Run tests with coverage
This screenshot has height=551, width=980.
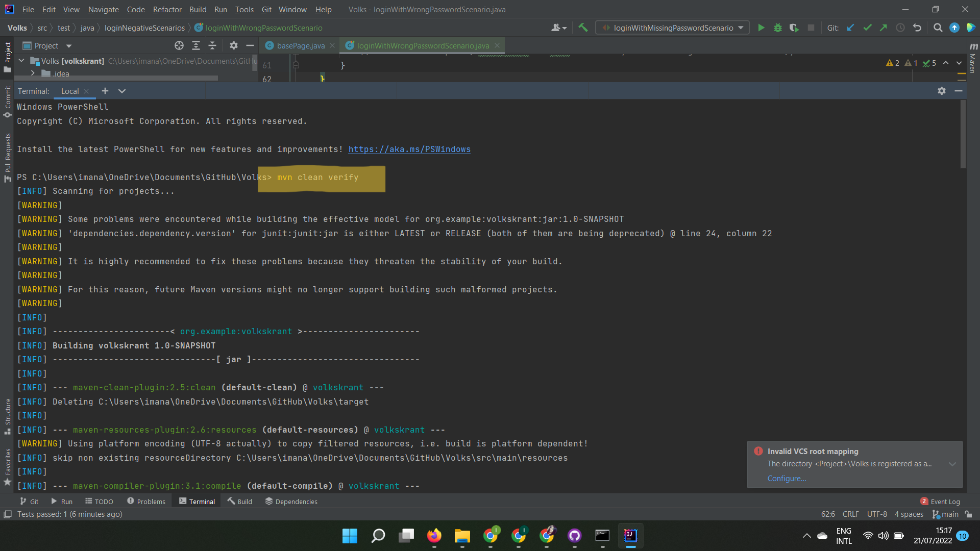click(794, 28)
